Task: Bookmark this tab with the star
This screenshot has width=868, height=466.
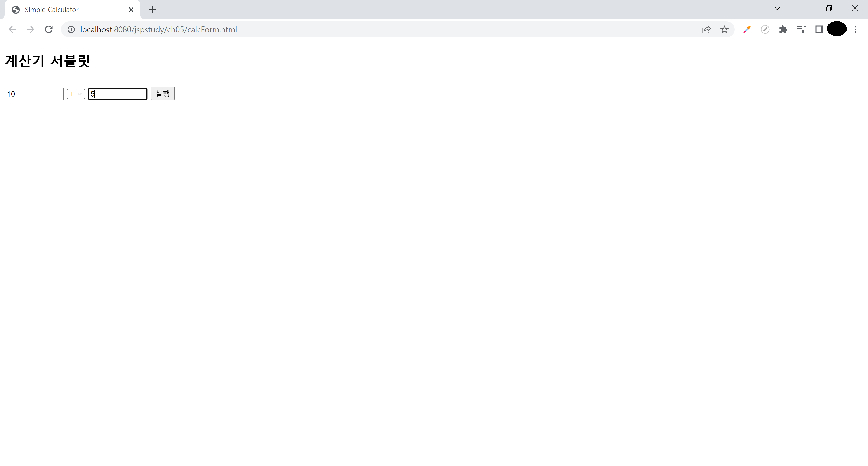Action: pos(724,30)
